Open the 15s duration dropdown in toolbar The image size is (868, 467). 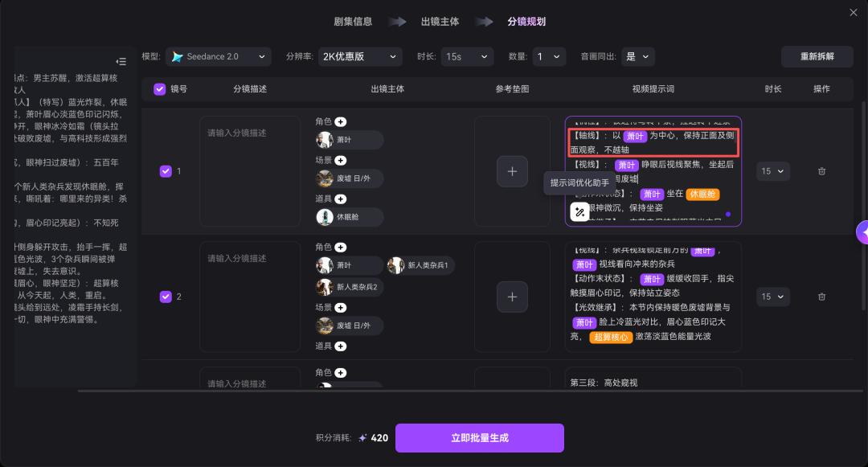coord(467,56)
